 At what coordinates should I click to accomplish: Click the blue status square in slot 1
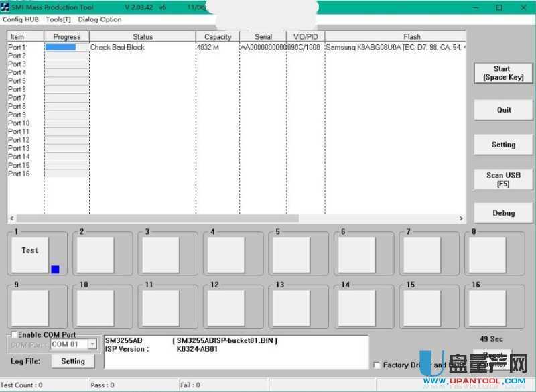tap(55, 269)
